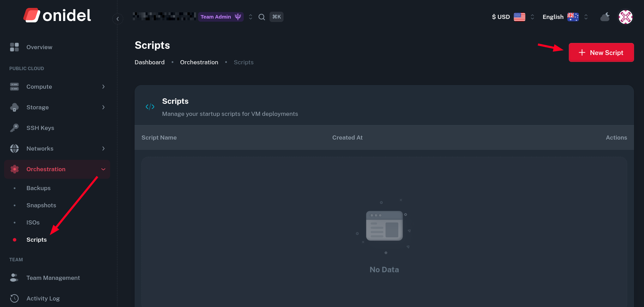The width and height of the screenshot is (644, 307).
Task: Go to Snapshots in the sidebar
Action: 41,205
